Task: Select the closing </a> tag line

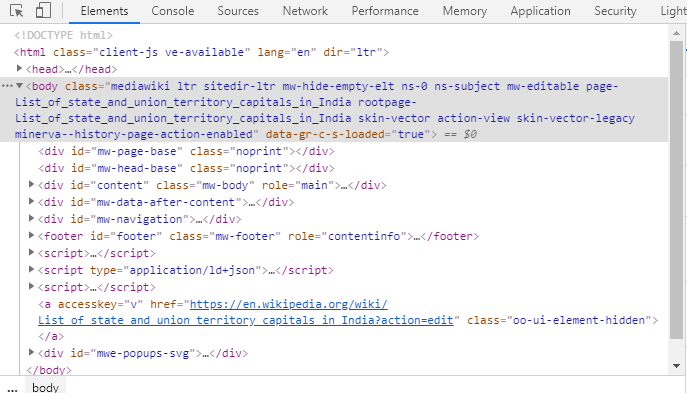Action: tap(51, 336)
